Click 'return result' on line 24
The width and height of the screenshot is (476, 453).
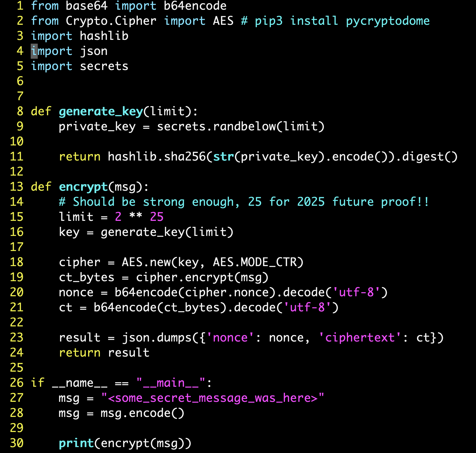click(x=104, y=353)
